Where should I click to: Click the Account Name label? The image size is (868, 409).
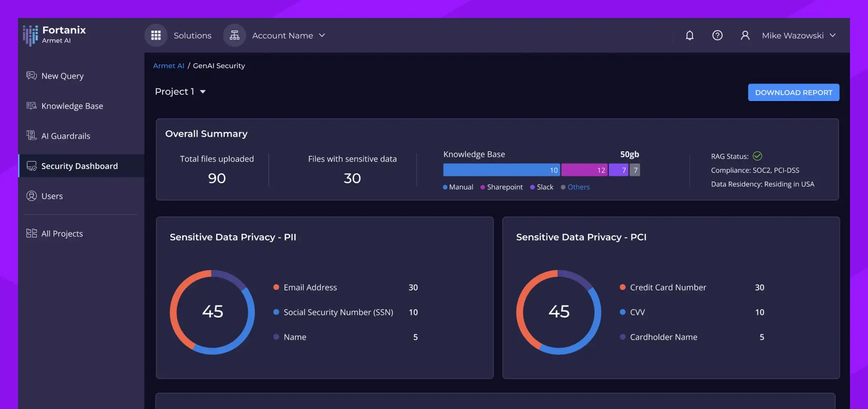283,36
